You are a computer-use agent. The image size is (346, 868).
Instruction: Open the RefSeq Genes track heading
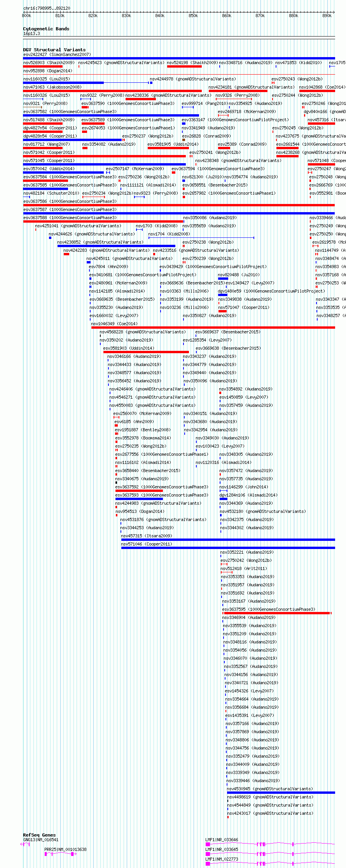coord(39,835)
